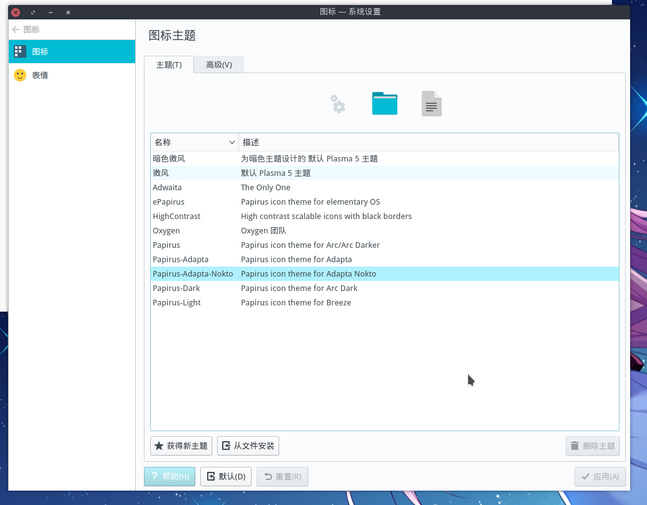Click 'Papirus icon theme for Breeze' description

point(296,303)
